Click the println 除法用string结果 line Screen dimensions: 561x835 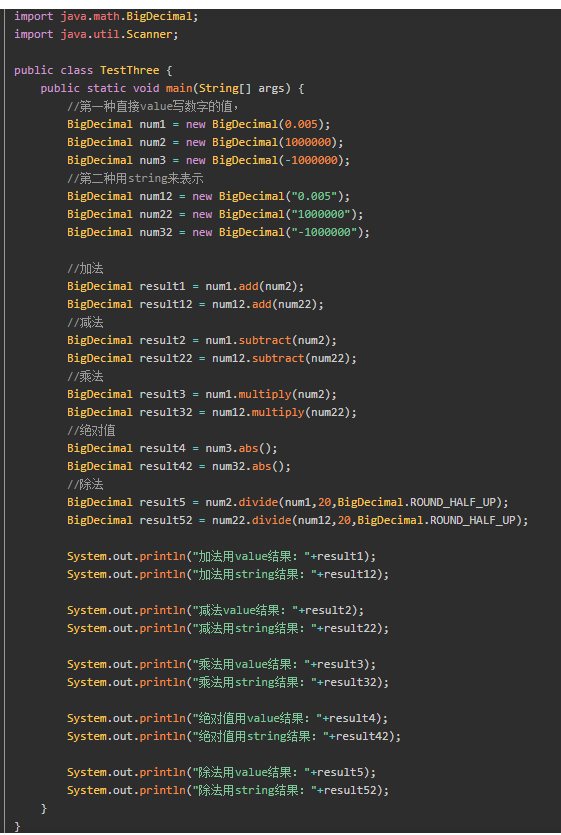(x=228, y=791)
